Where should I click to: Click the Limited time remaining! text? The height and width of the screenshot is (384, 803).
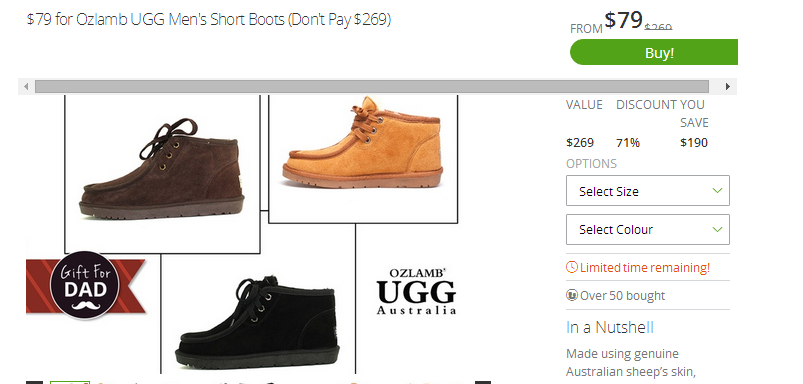tap(645, 267)
